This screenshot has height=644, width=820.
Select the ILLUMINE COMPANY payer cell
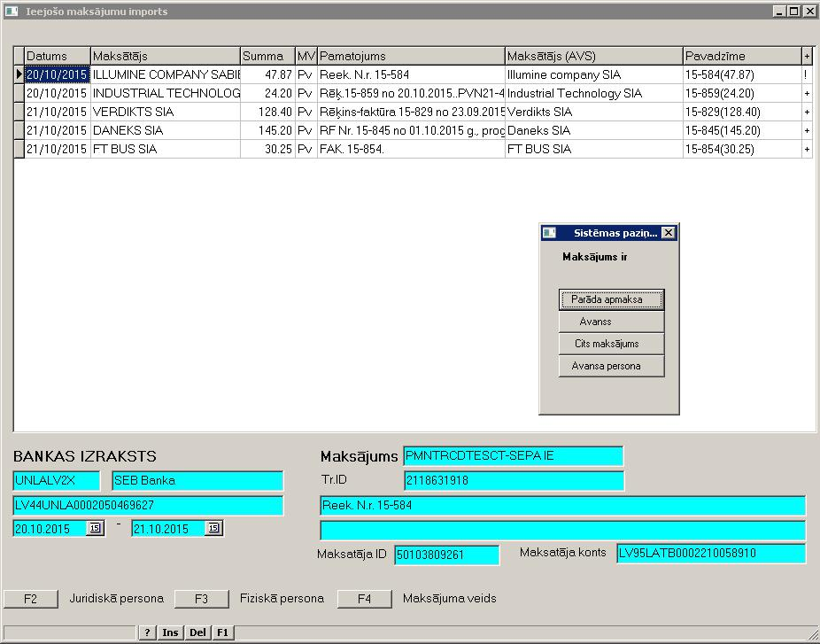166,74
